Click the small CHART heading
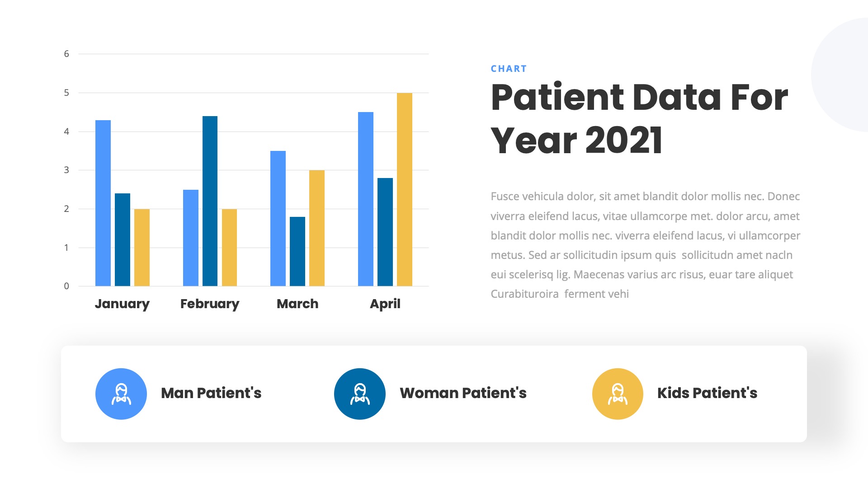 pyautogui.click(x=509, y=69)
